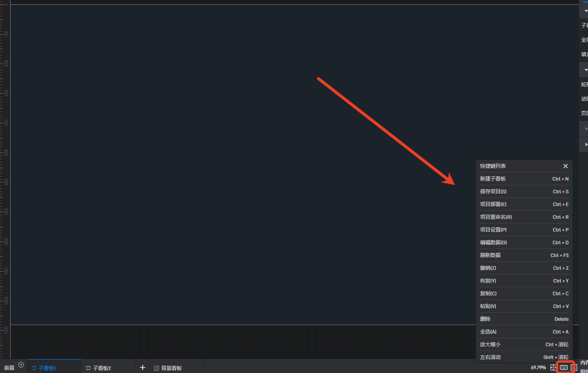Collapse the second section arrow in right panel
588x373 pixels.
tap(586, 70)
